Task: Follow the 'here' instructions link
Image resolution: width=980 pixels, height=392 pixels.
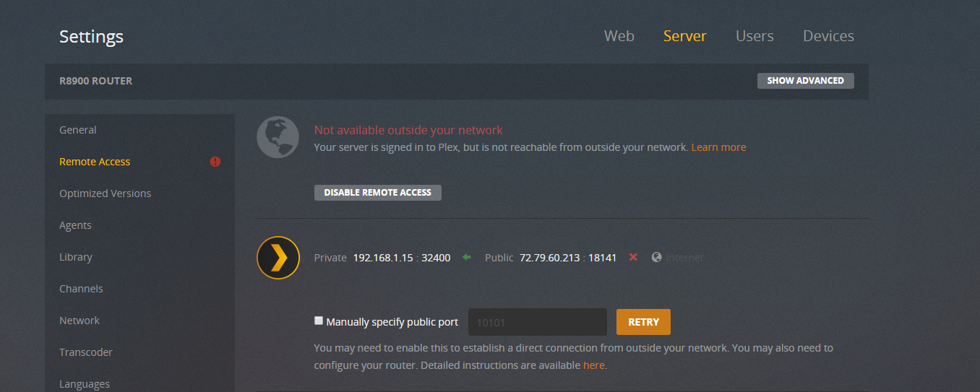Action: pyautogui.click(x=593, y=365)
